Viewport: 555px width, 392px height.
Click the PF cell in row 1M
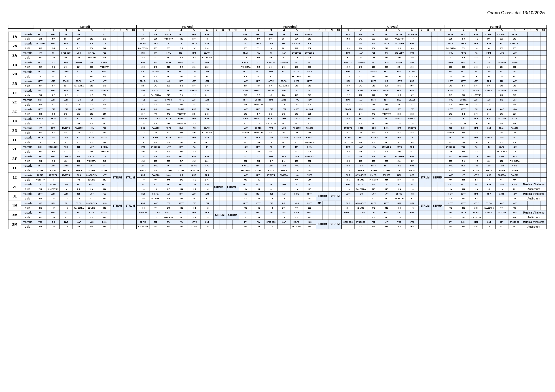point(319,203)
